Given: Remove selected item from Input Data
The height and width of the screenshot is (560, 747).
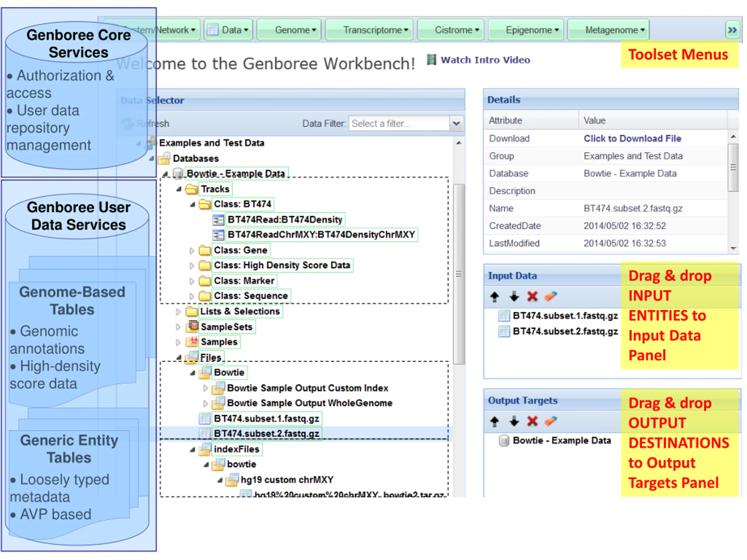Looking at the screenshot, I should (x=533, y=297).
